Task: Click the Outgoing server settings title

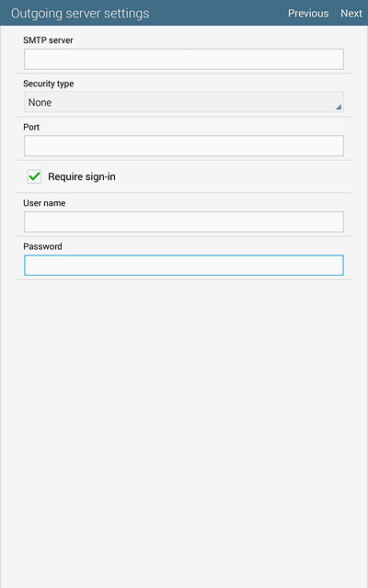Action: [x=80, y=14]
